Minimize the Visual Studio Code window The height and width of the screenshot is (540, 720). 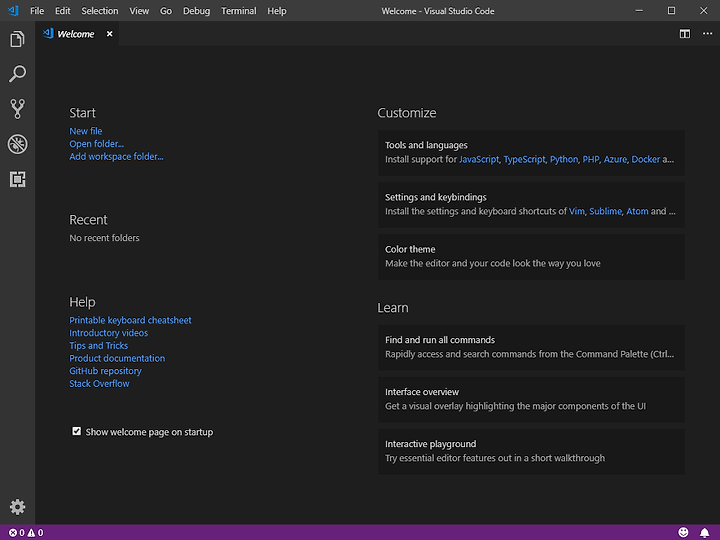pos(639,11)
